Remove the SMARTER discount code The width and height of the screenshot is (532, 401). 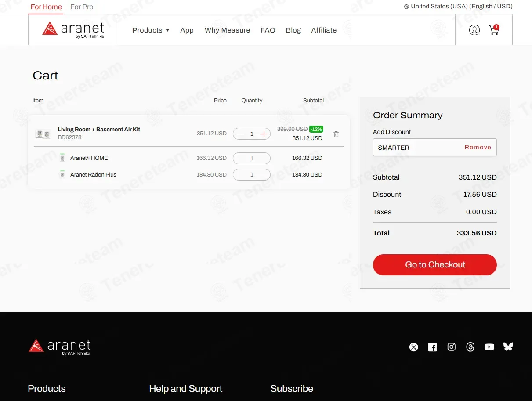478,148
